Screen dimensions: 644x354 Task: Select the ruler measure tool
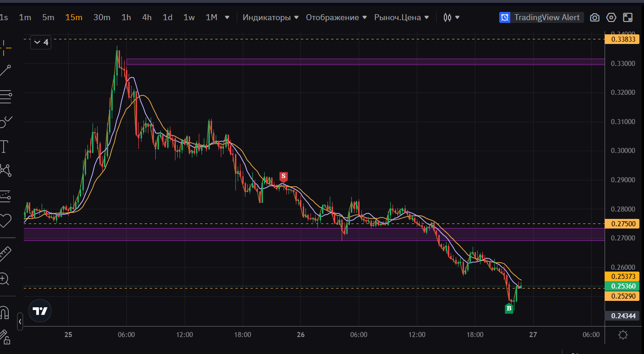click(x=5, y=254)
